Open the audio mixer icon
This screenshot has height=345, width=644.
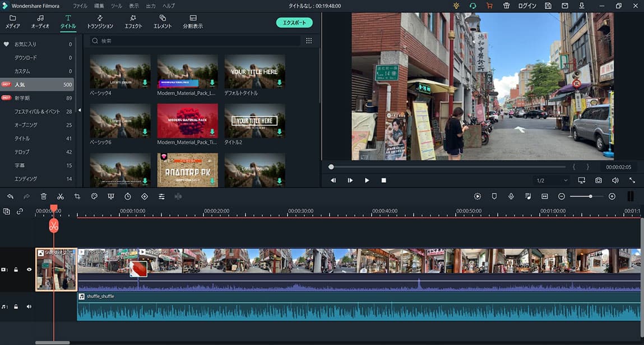pyautogui.click(x=528, y=196)
